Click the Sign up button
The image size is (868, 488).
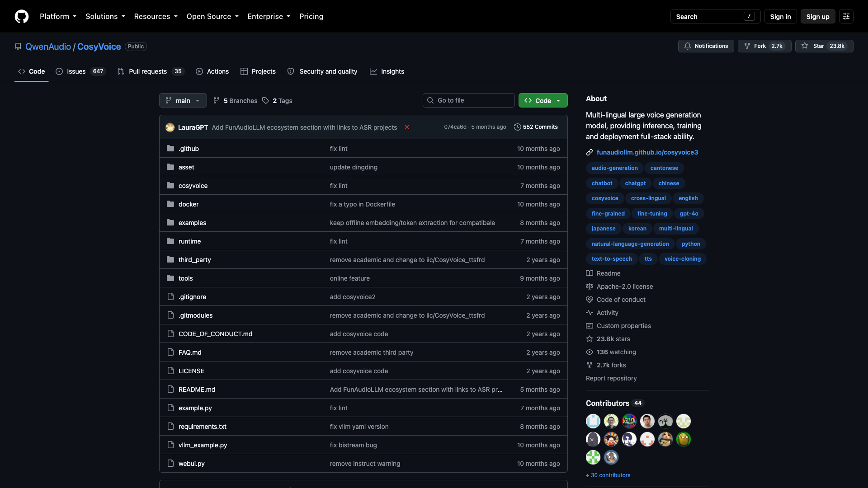pyautogui.click(x=818, y=16)
